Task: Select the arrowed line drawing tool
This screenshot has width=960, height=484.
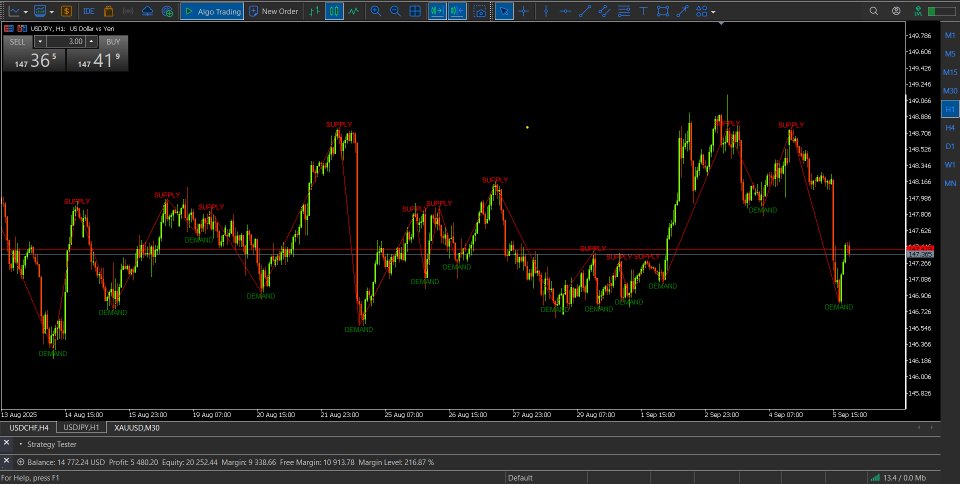Action: pos(682,11)
